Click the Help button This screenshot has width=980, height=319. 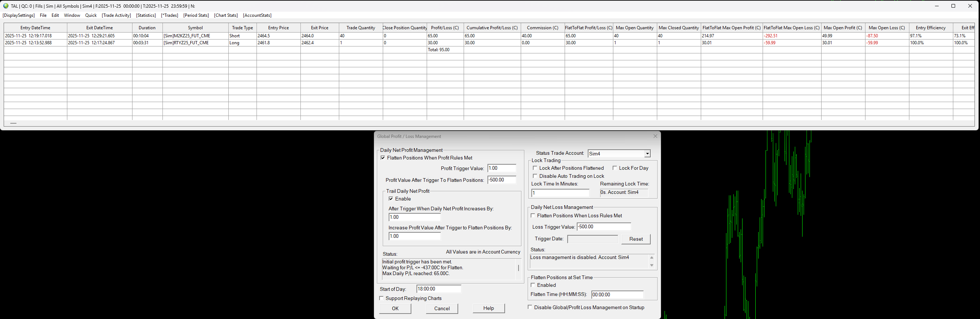point(489,308)
